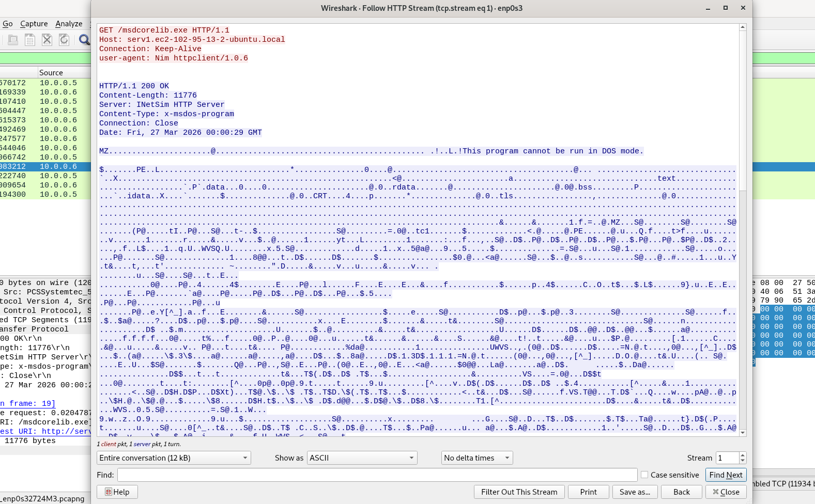Image resolution: width=815 pixels, height=504 pixels.
Task: Open the No delta times dropdown
Action: click(477, 458)
